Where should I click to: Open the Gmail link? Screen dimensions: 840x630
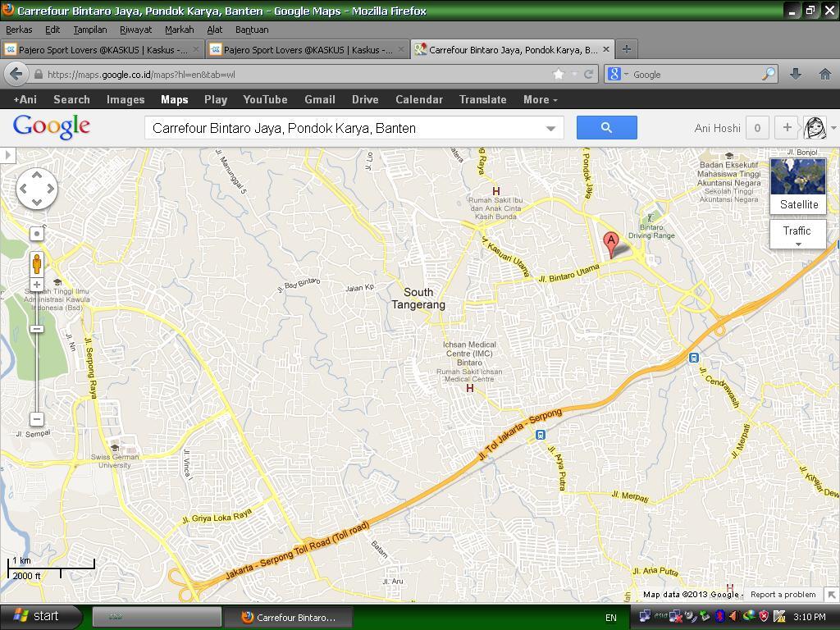click(x=320, y=99)
